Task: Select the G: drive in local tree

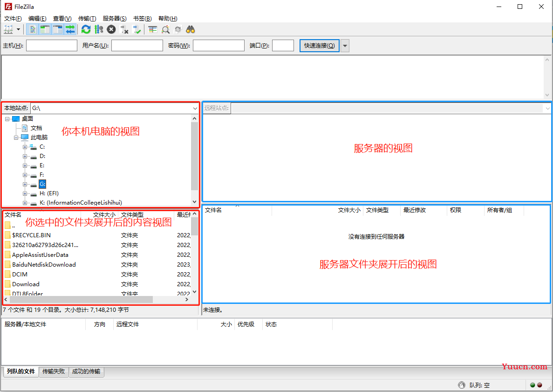Action: point(42,184)
